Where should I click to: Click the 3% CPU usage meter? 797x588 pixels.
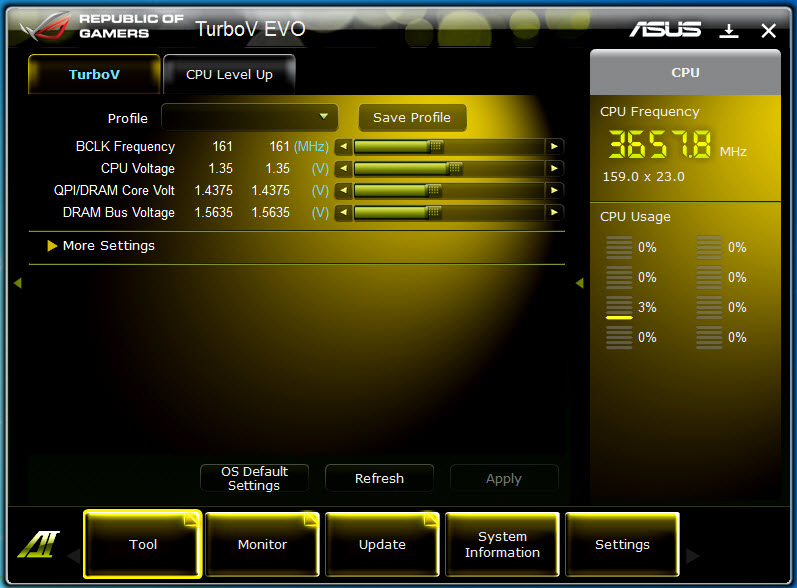coord(619,307)
